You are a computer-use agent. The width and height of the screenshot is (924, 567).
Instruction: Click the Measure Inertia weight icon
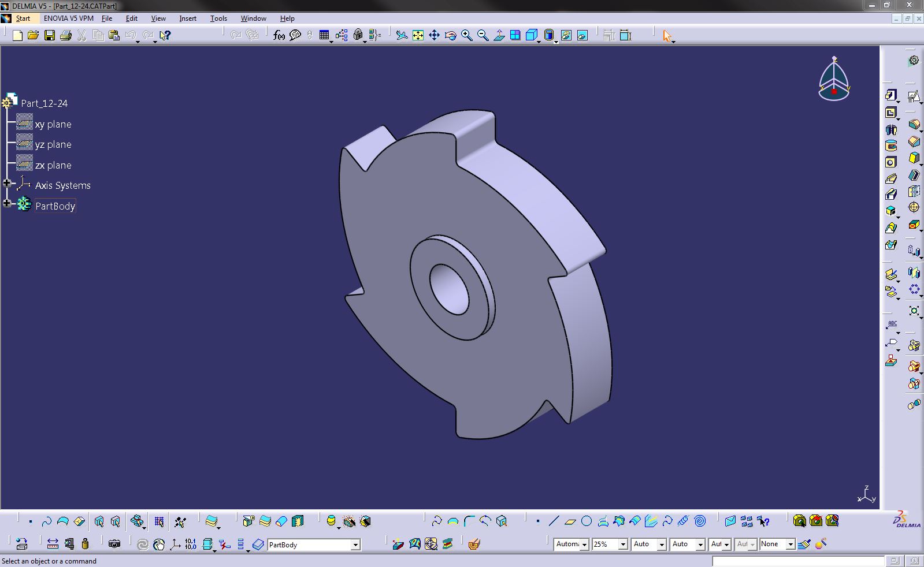[x=85, y=544]
